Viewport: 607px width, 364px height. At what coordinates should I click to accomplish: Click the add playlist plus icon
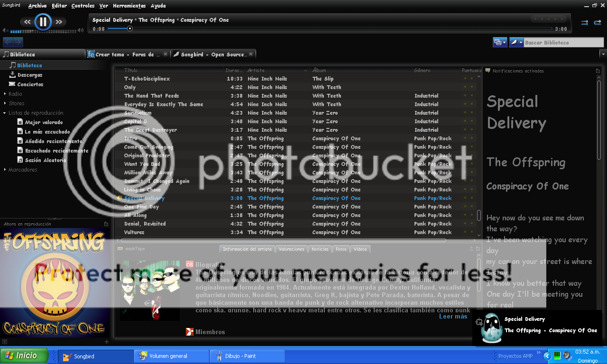106,342
